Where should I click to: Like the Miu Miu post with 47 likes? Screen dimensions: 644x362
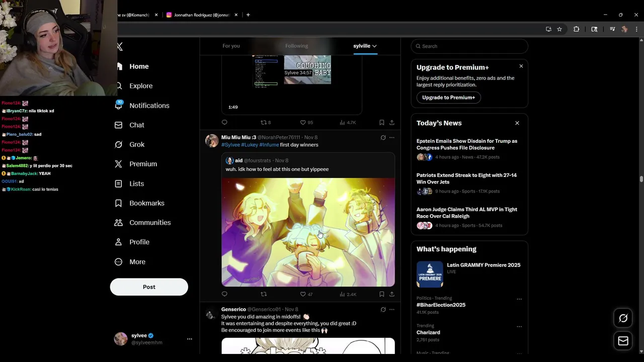(x=306, y=294)
